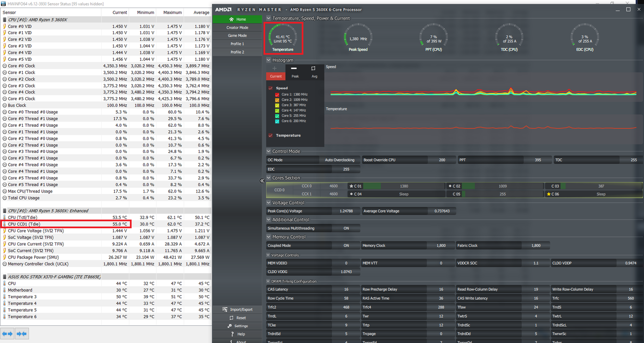Toggle the Core 6: 200 MHz checkbox

tap(277, 121)
